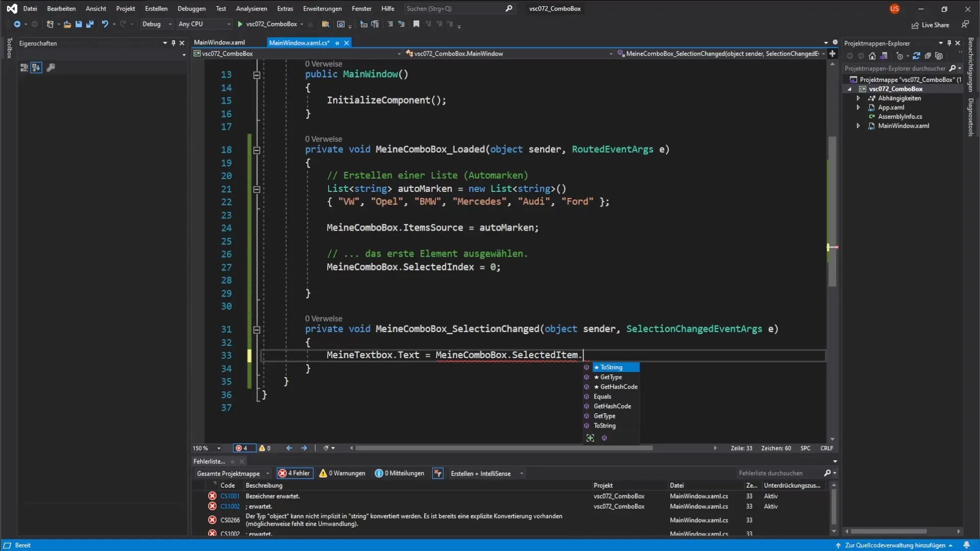Click the pending changes filter clock icon
The width and height of the screenshot is (980, 551).
900,56
